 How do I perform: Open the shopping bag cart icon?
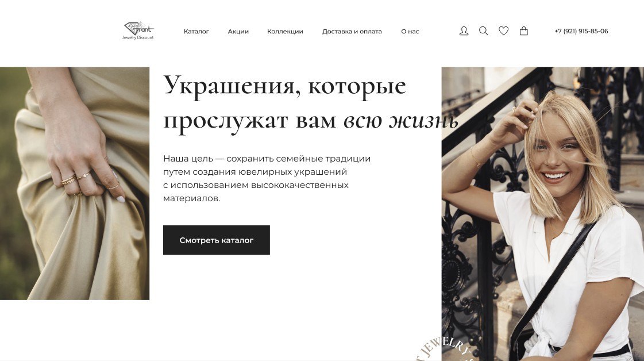click(524, 31)
